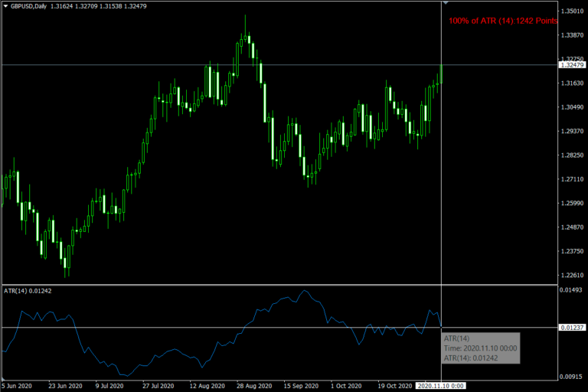Screen dimensions: 588x392
Task: Click 1.33870 on price axis
Action: (x=572, y=35)
